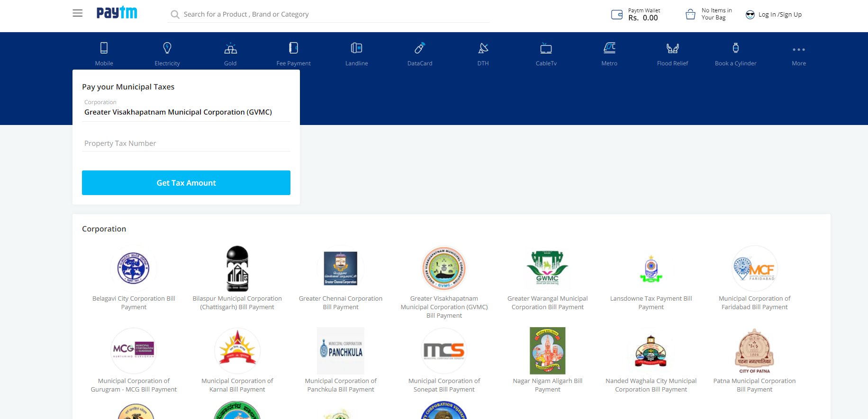Open Bilaspur Municipal Corporation (Chattisgarh) Bill Payment link

(237, 303)
